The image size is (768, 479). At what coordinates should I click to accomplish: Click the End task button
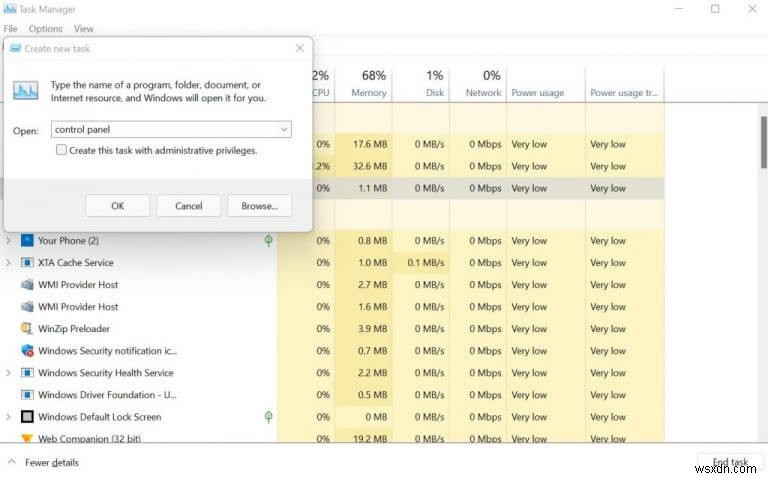click(x=730, y=462)
